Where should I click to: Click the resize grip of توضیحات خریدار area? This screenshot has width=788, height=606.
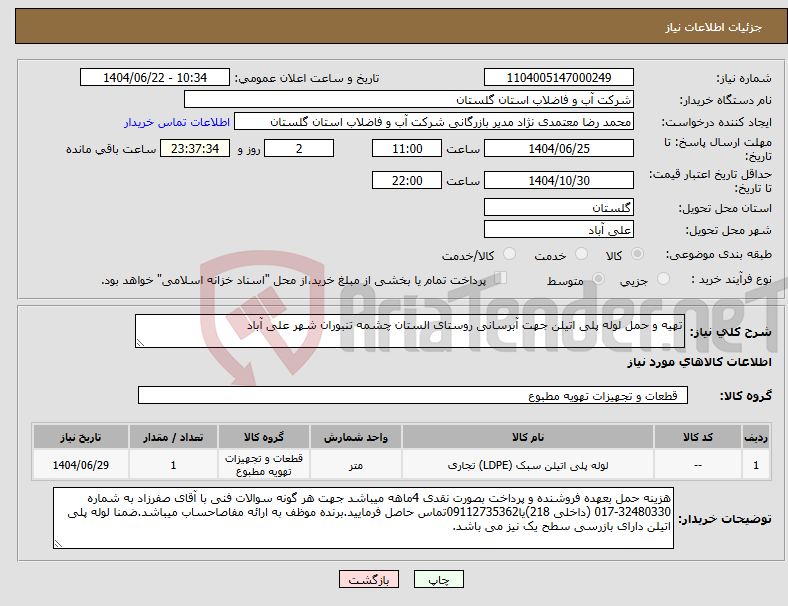58,544
